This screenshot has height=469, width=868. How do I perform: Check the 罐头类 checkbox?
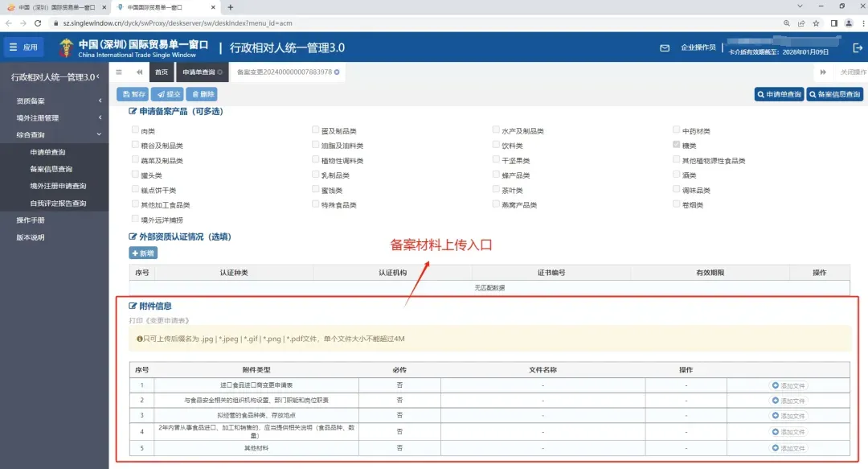(135, 174)
